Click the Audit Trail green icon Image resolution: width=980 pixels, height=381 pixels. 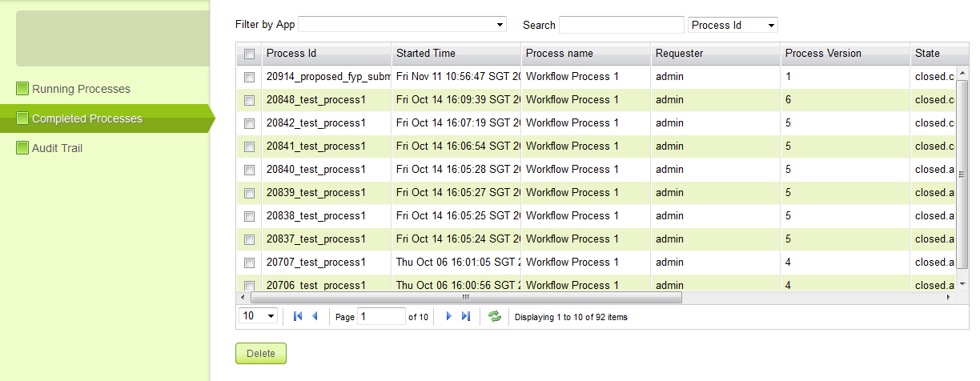pyautogui.click(x=22, y=148)
